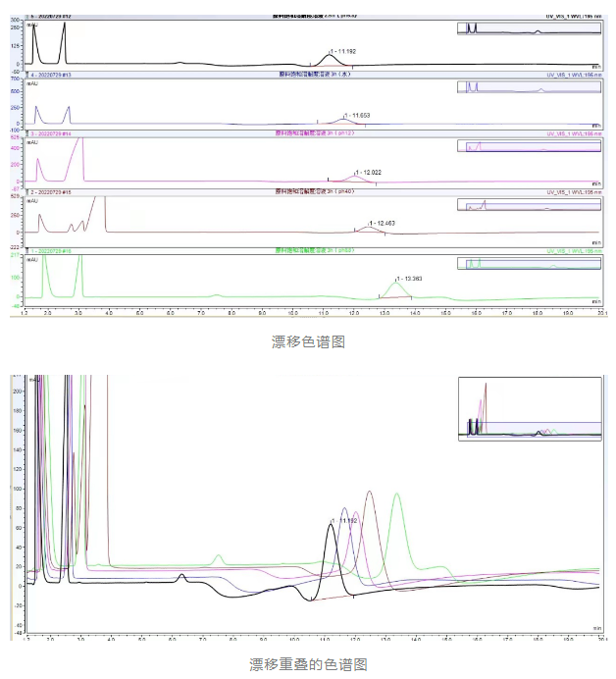Click the 12.022 peak label on magenta trace
The height and width of the screenshot is (679, 616).
(x=368, y=172)
